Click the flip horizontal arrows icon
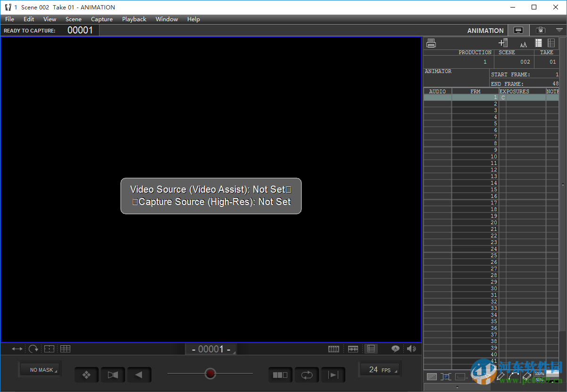Screen dimensions: 567x392 point(17,349)
